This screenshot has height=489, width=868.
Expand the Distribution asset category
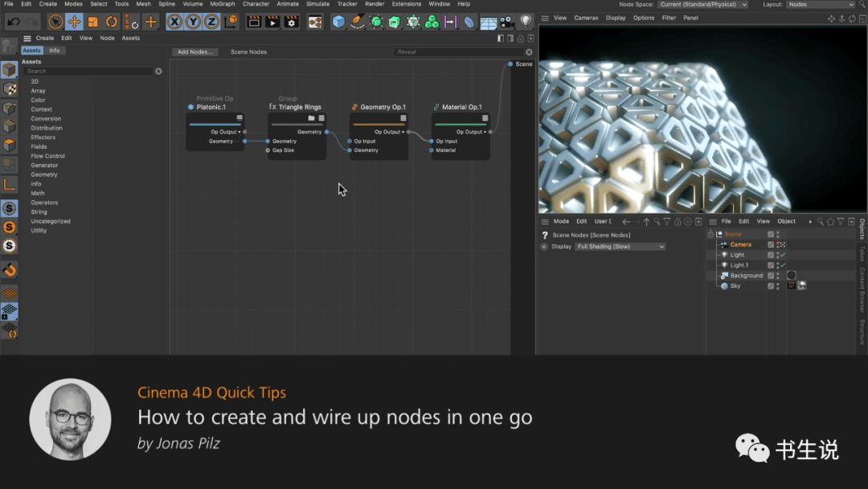pos(47,128)
